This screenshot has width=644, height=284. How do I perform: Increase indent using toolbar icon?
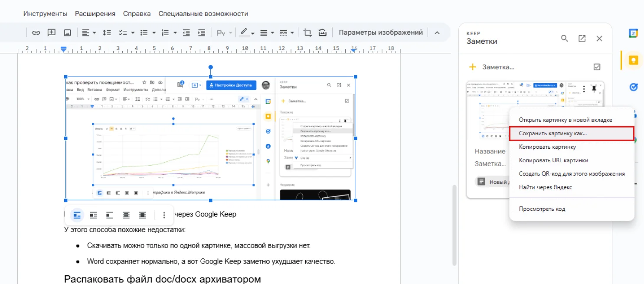pyautogui.click(x=202, y=33)
